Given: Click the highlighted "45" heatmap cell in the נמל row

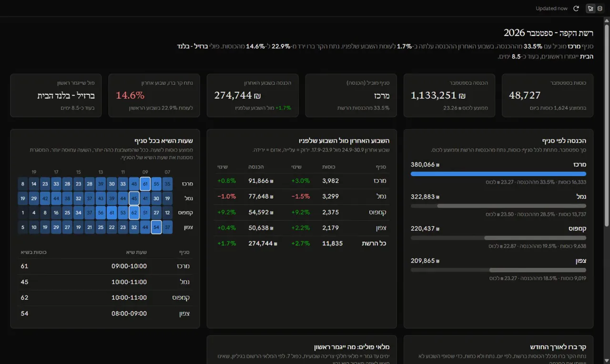Looking at the screenshot, I should (134, 198).
